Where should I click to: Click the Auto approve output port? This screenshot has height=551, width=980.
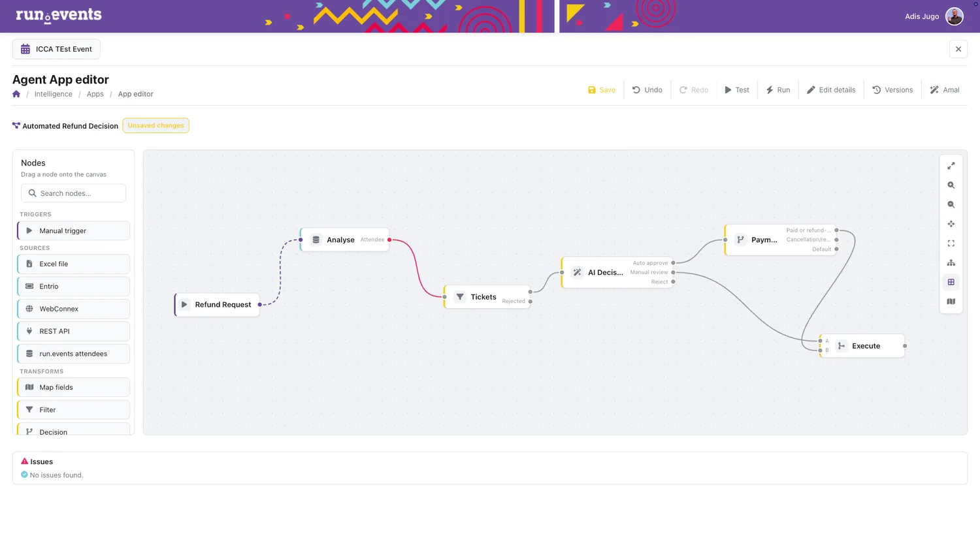[x=674, y=263]
